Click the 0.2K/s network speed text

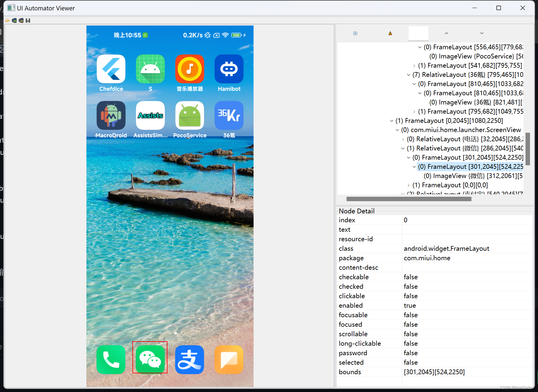coord(193,35)
